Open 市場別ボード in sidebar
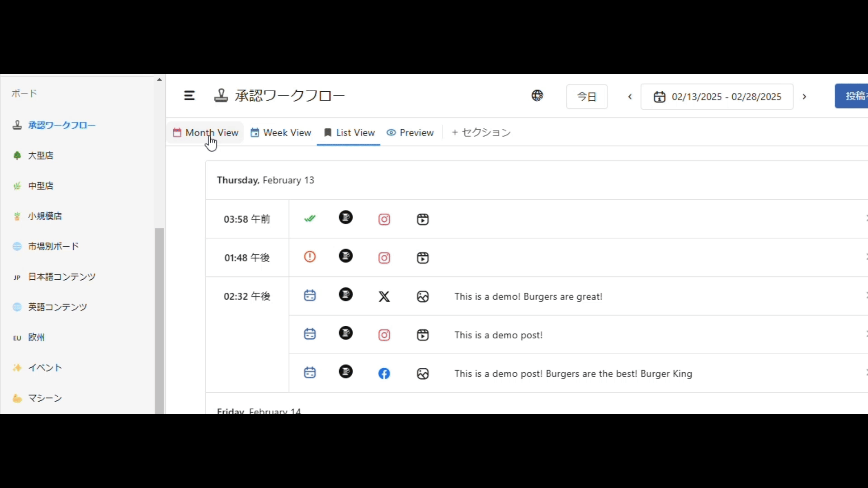 pos(53,246)
